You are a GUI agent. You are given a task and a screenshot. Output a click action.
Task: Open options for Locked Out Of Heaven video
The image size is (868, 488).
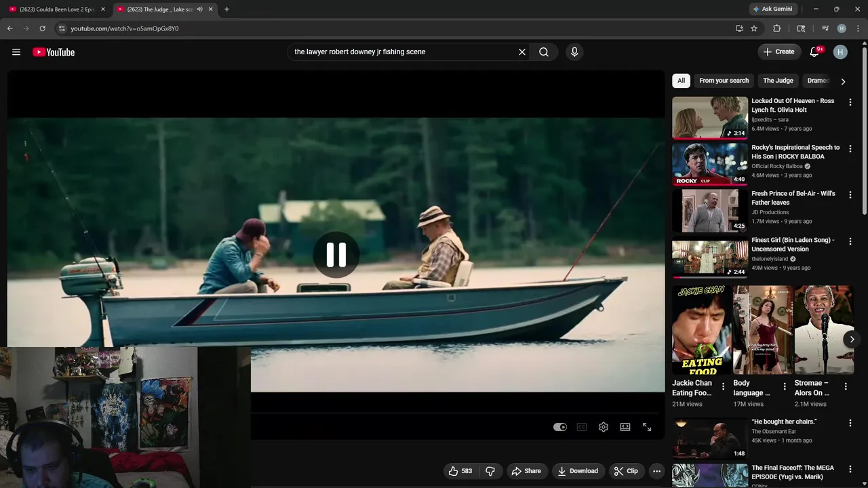(x=850, y=102)
